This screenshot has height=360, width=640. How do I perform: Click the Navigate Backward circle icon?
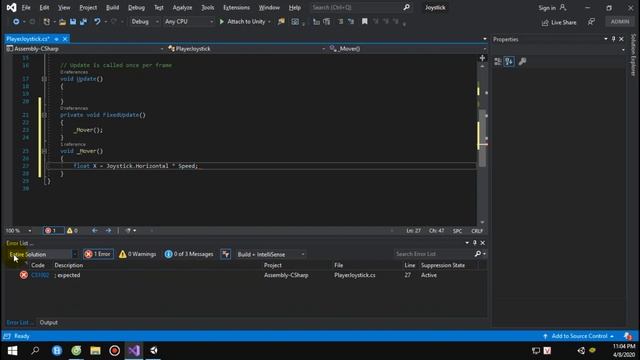coord(16,22)
